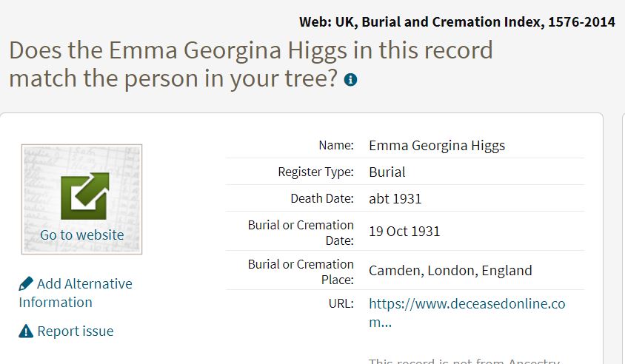Click the warning triangle icon for reporting
Screen dimensions: 625x364
tap(26, 331)
